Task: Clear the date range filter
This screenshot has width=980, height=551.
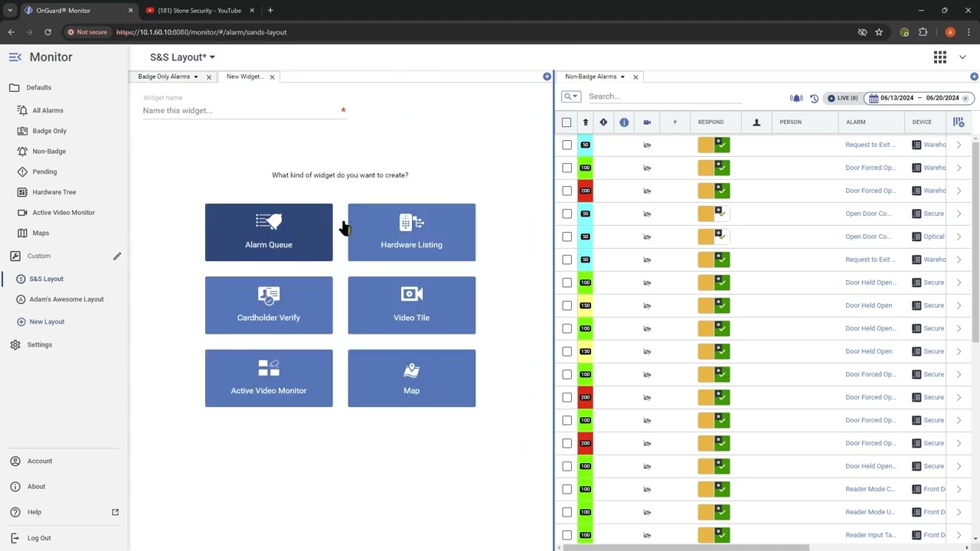Action: pyautogui.click(x=965, y=98)
